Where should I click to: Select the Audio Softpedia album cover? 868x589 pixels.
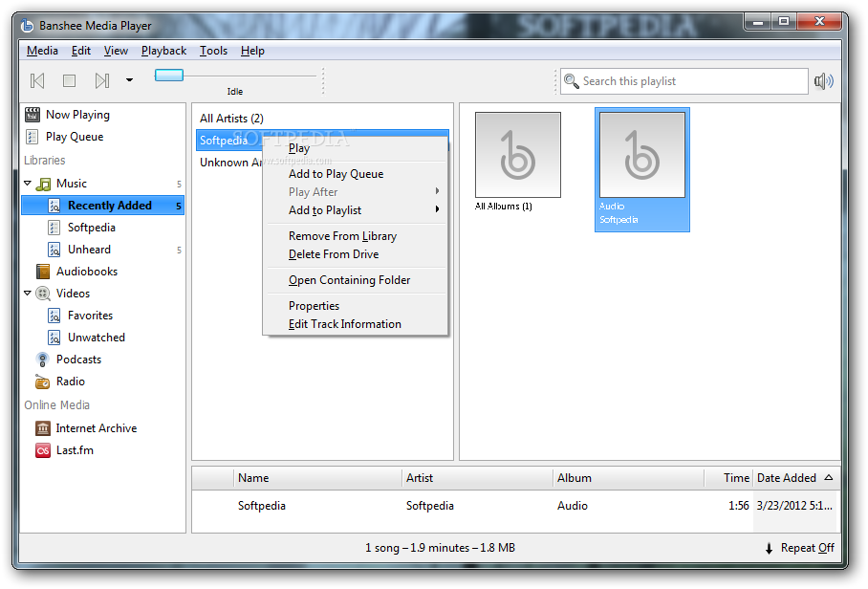click(642, 169)
